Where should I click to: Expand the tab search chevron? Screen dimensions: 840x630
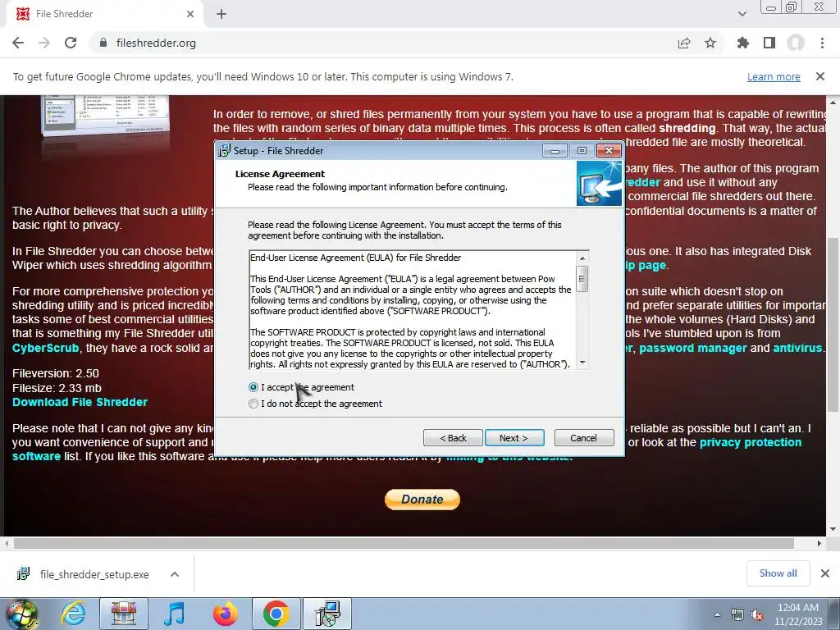point(742,14)
